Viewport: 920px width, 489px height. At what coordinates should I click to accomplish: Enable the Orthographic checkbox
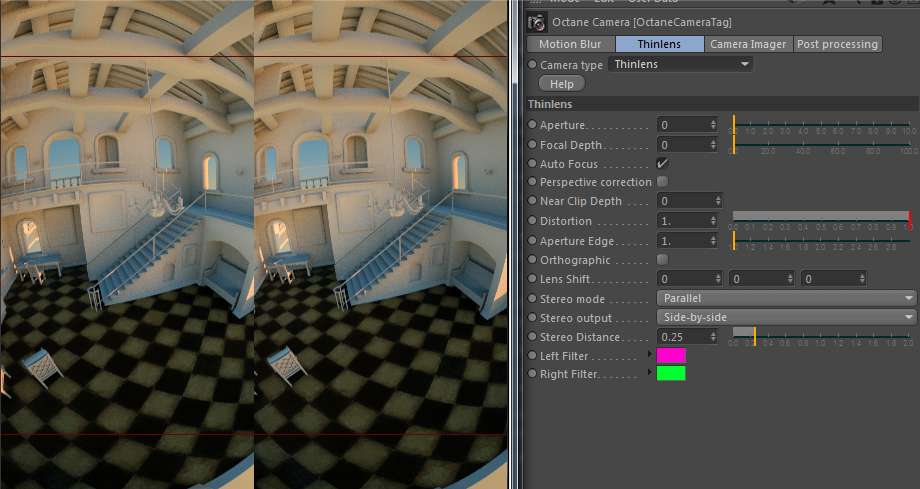point(662,259)
